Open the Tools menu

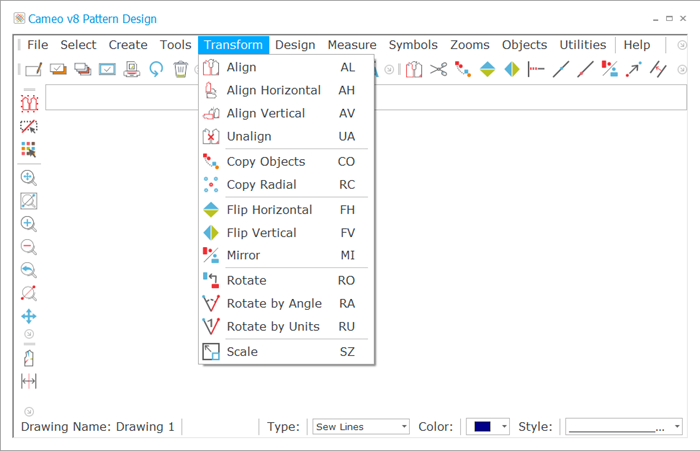click(x=175, y=45)
